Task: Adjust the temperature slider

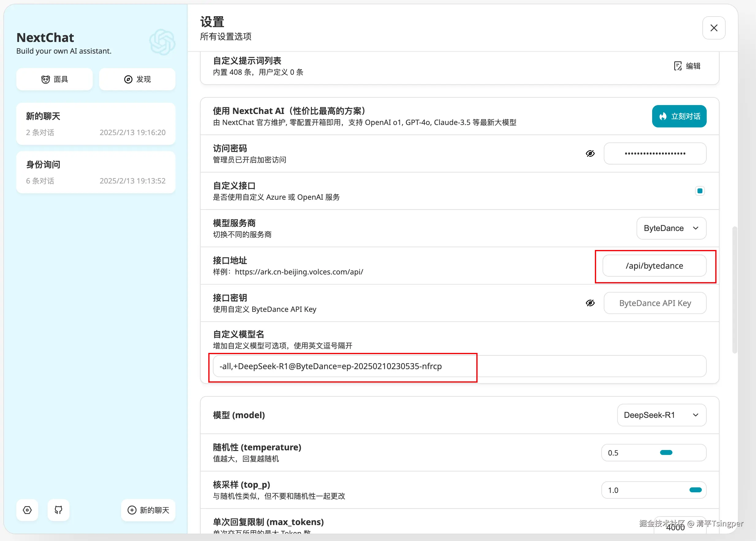Action: pyautogui.click(x=666, y=452)
